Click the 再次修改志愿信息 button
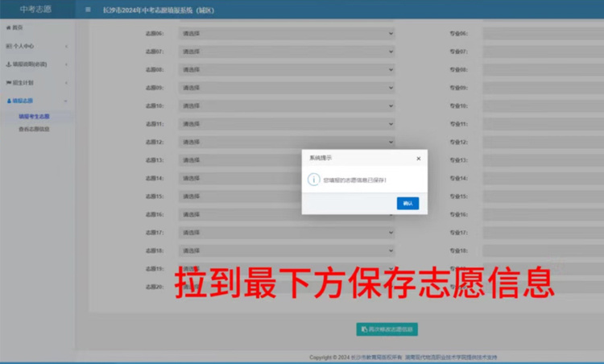604x364 pixels. pos(387,329)
